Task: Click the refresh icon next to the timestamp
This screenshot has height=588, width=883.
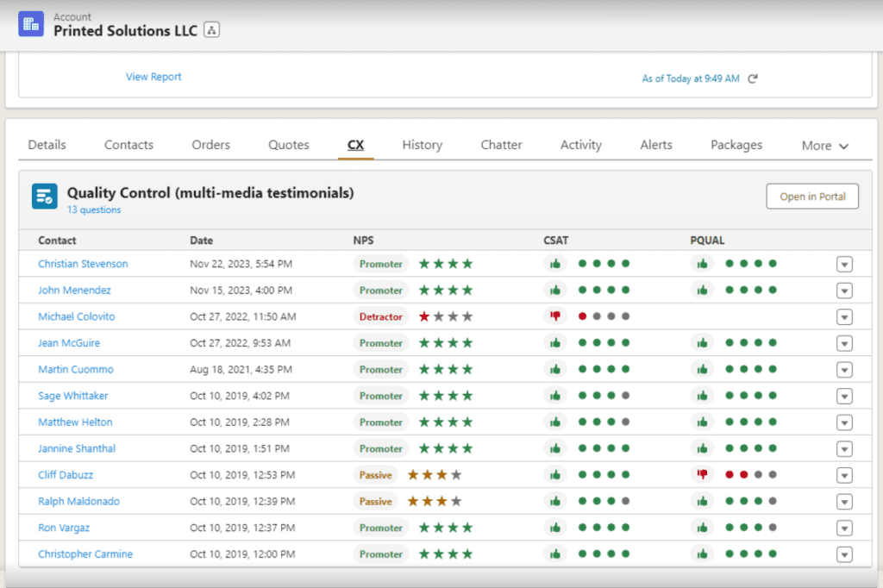Action: [753, 78]
